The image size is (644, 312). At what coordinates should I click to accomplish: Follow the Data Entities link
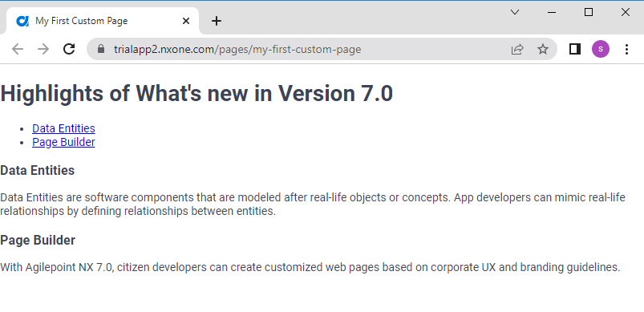pos(63,128)
